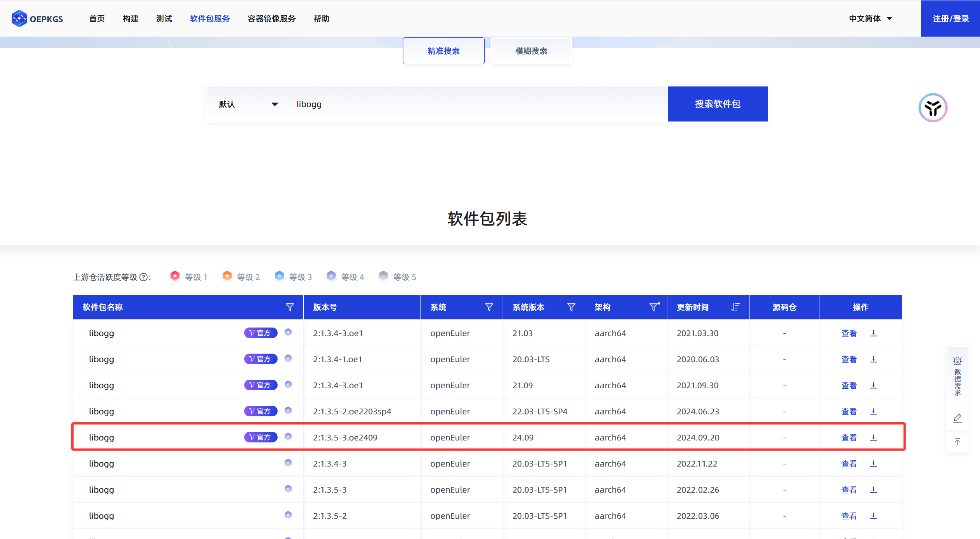
Task: Open the 构建 menu
Action: pyautogui.click(x=130, y=19)
